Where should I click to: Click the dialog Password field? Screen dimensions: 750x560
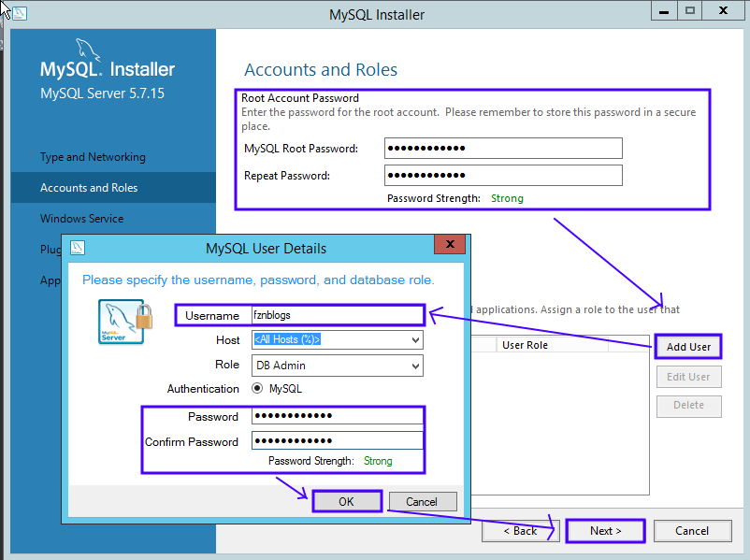pyautogui.click(x=338, y=416)
